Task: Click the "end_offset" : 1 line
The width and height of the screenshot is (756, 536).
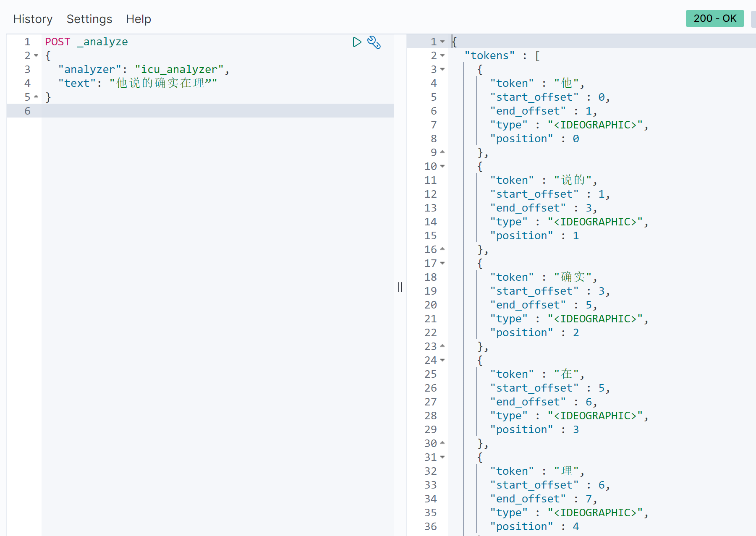Action: (x=544, y=111)
